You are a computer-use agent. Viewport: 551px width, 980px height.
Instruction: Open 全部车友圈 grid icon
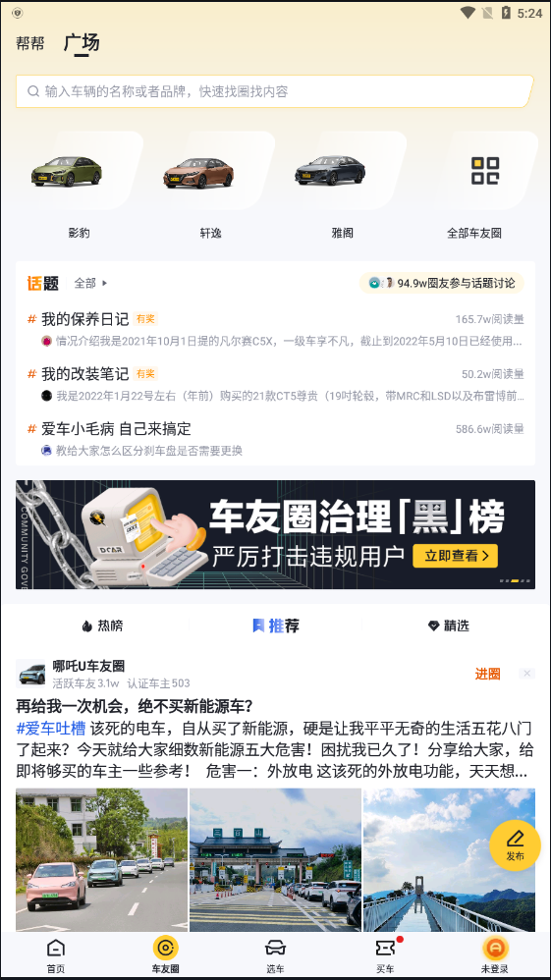click(x=485, y=171)
